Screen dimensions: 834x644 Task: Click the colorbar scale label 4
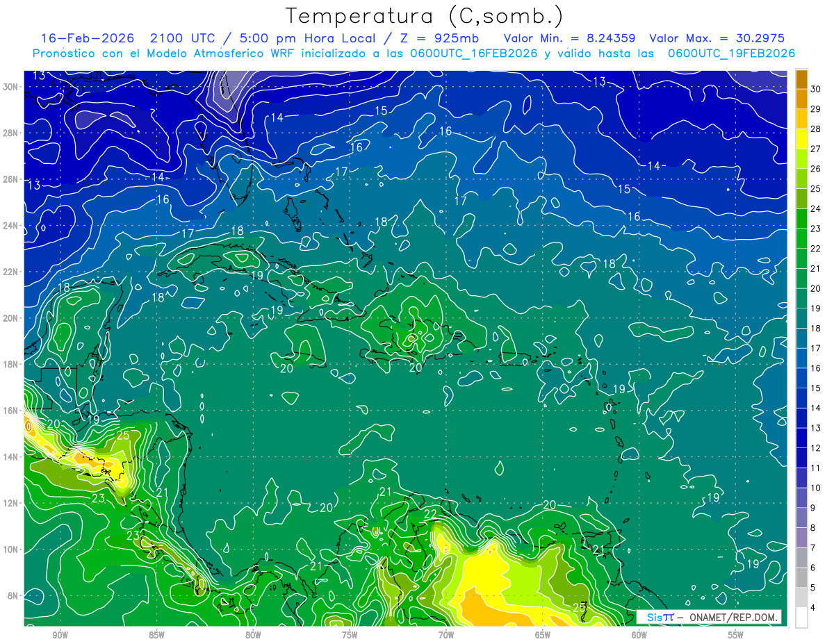[814, 608]
